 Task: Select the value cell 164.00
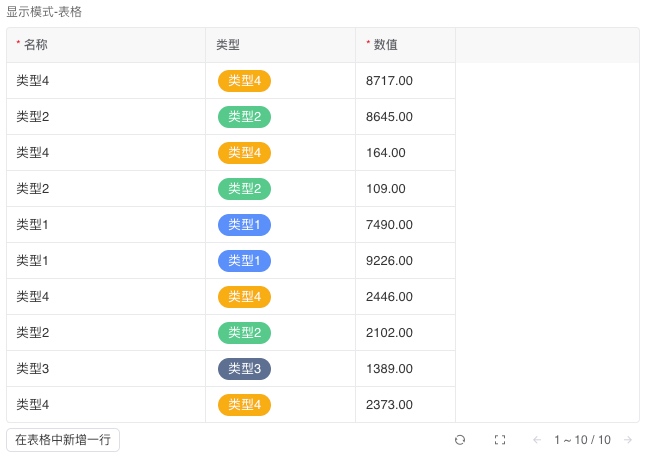[x=386, y=153]
